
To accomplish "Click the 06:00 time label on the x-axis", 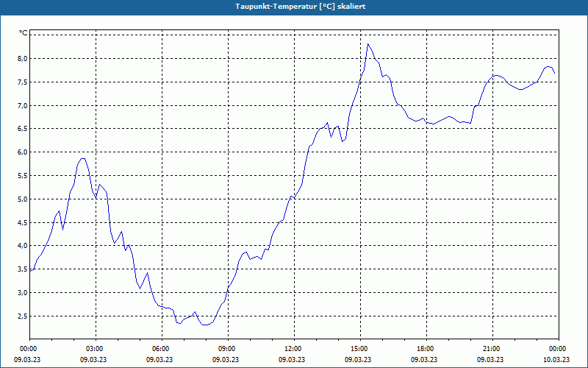I will pyautogui.click(x=160, y=349).
